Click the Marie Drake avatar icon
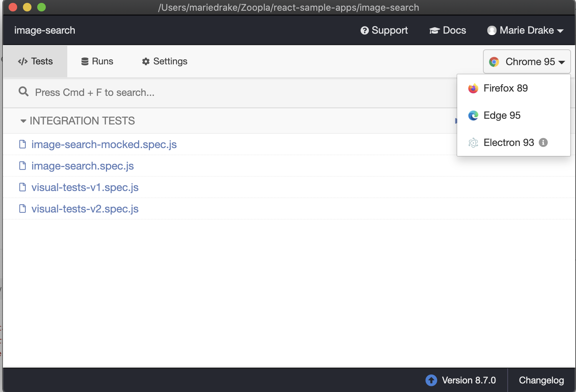The width and height of the screenshot is (576, 392). point(492,31)
